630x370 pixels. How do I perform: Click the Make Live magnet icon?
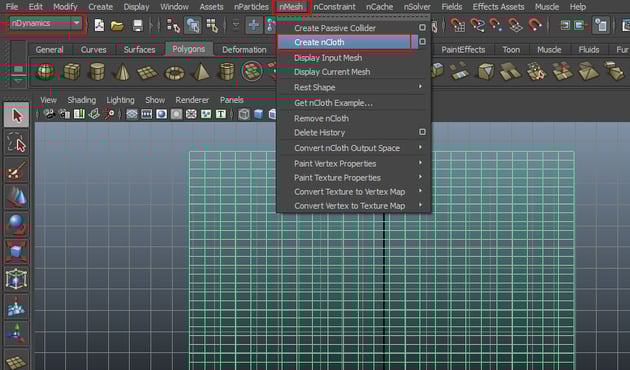pyautogui.click(x=535, y=25)
